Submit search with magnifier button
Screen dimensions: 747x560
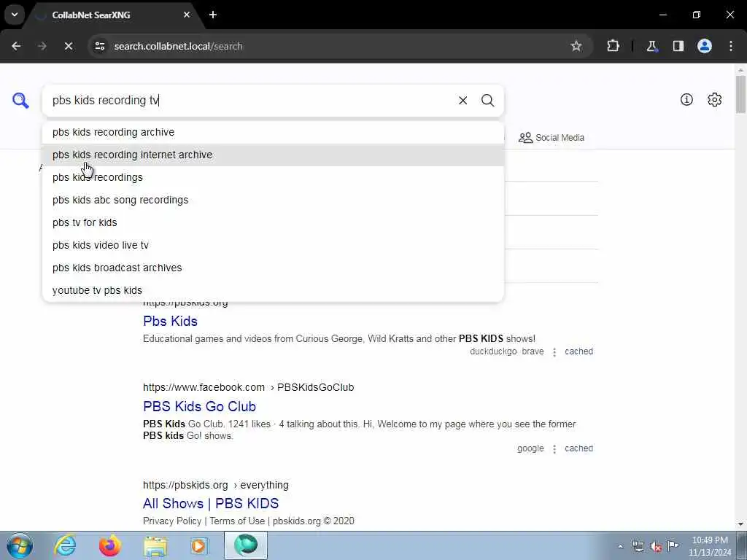point(487,101)
